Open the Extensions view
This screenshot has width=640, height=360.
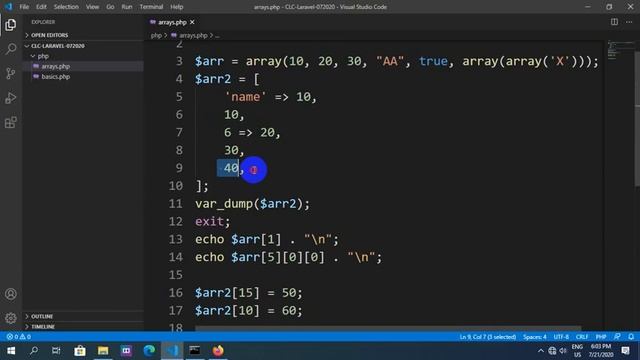[x=11, y=122]
